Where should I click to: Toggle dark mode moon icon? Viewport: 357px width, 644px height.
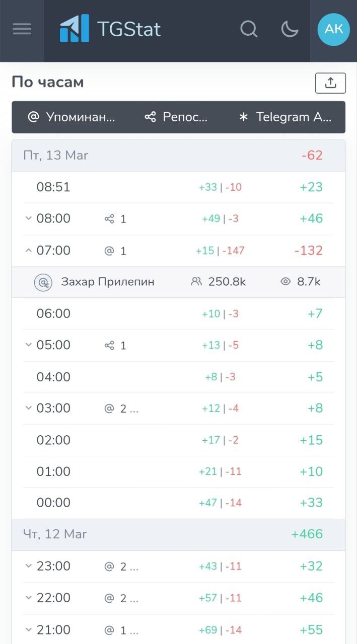point(290,29)
